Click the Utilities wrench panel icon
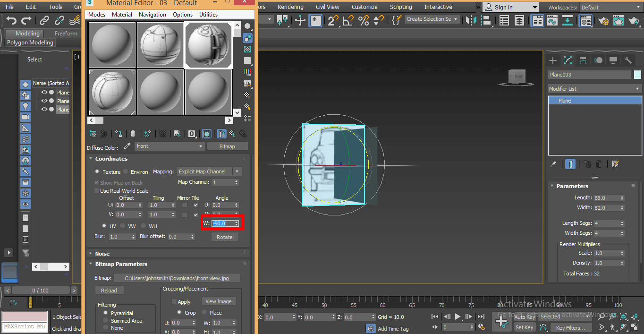 (x=628, y=60)
